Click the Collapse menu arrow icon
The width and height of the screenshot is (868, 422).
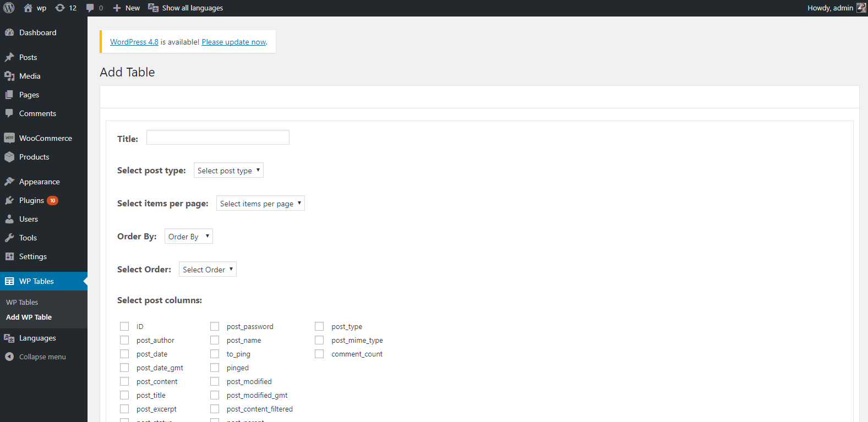(x=9, y=357)
